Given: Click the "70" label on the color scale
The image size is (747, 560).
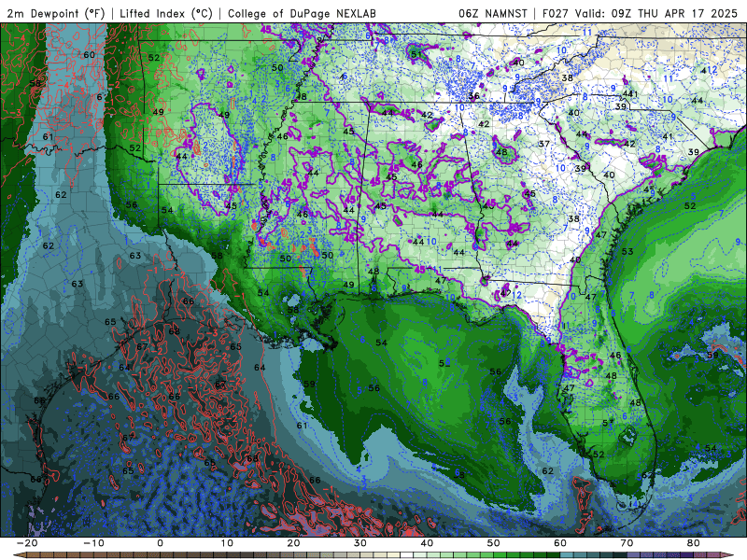Looking at the screenshot, I should click(x=627, y=543).
